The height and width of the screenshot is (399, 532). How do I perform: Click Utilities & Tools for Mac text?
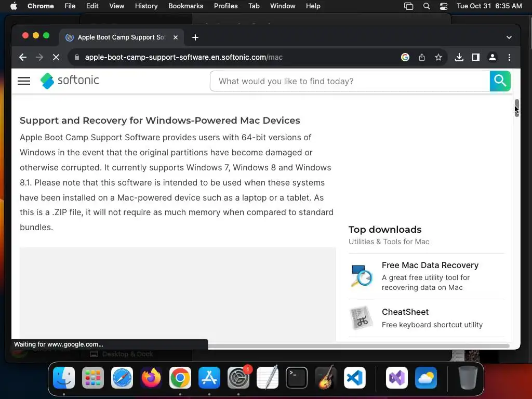[389, 242]
